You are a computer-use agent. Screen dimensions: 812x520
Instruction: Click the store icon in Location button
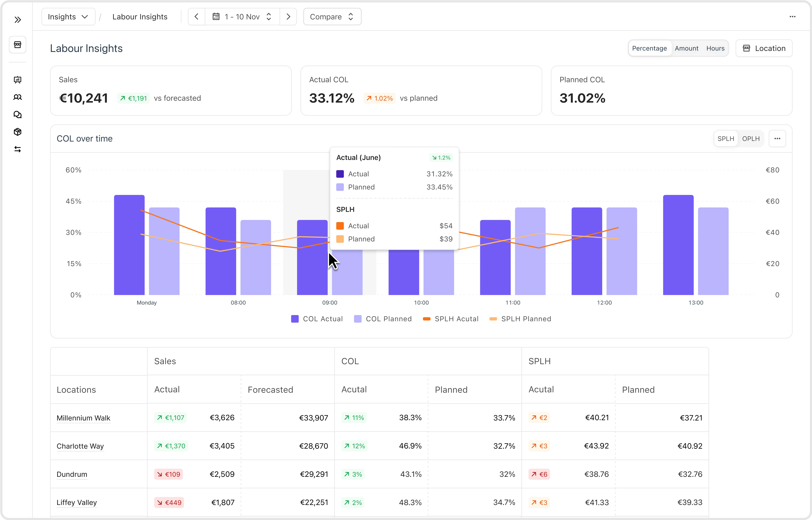[746, 48]
